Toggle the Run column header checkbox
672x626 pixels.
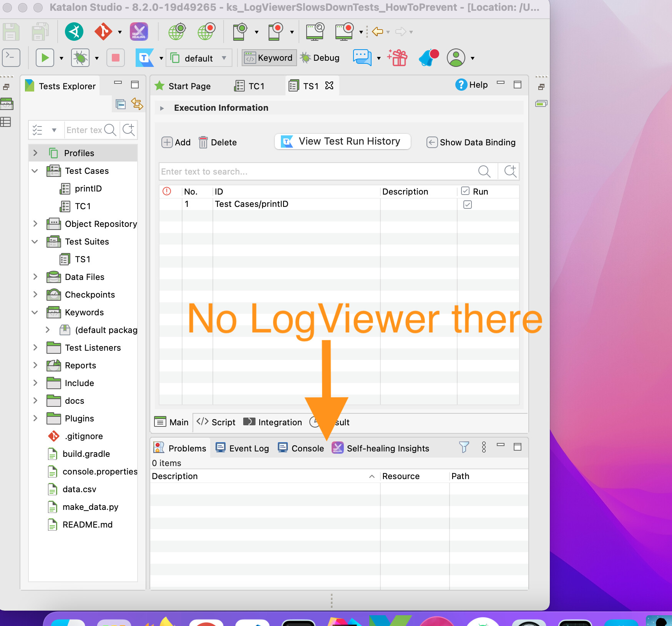[465, 191]
